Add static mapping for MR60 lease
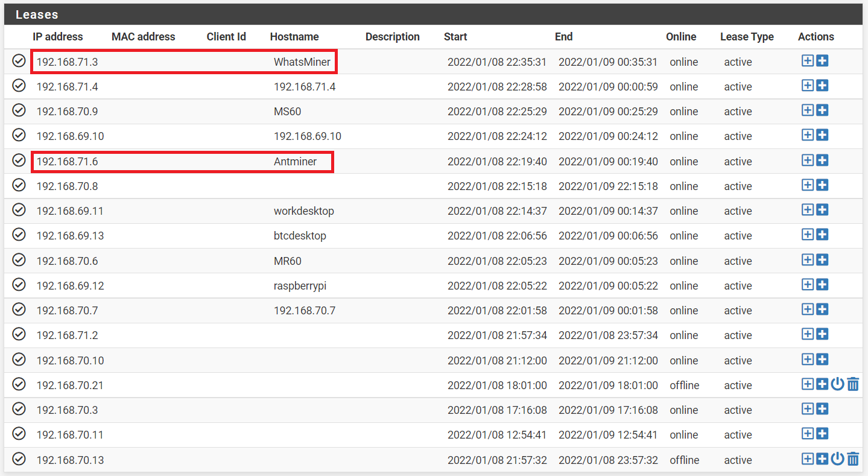 point(808,260)
